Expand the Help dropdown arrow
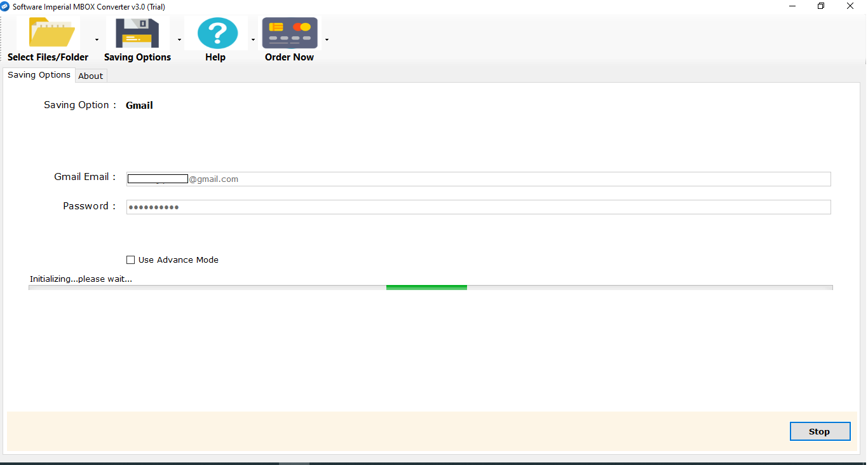This screenshot has height=465, width=868. tap(253, 39)
